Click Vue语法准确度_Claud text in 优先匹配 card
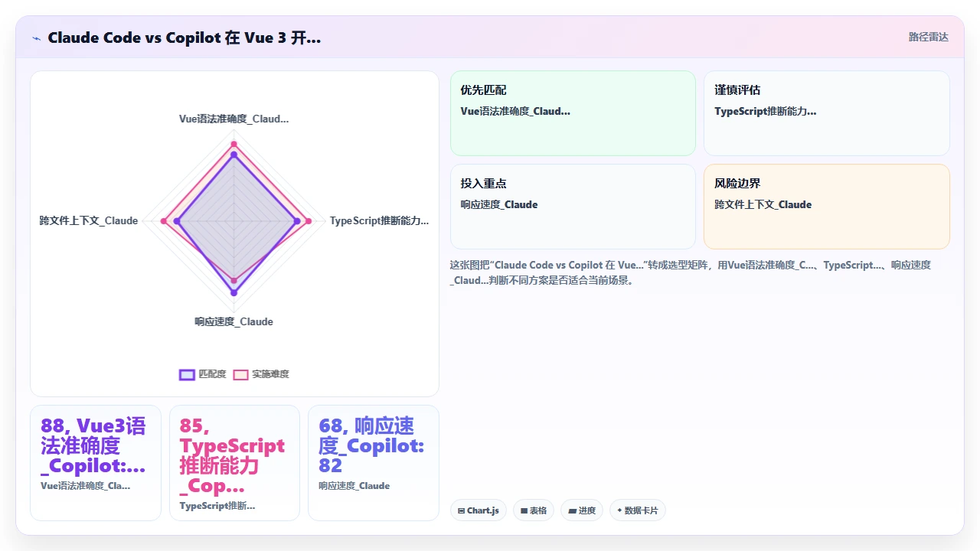This screenshot has height=551, width=980. 515,111
